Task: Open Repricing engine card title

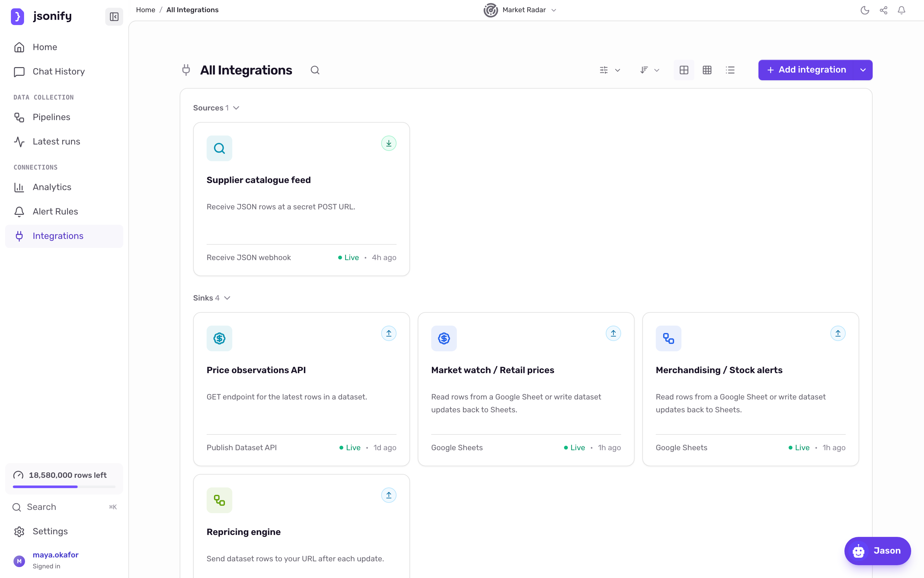Action: pyautogui.click(x=244, y=532)
